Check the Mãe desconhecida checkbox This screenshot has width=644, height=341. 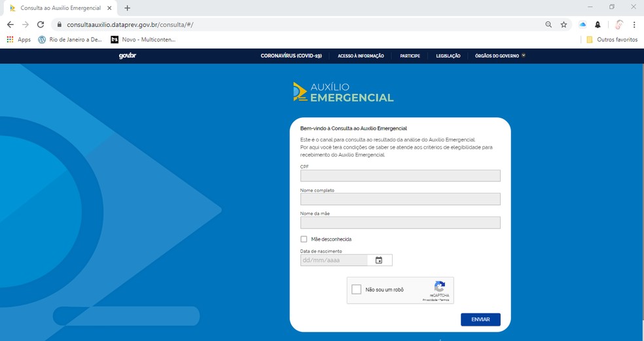(304, 239)
